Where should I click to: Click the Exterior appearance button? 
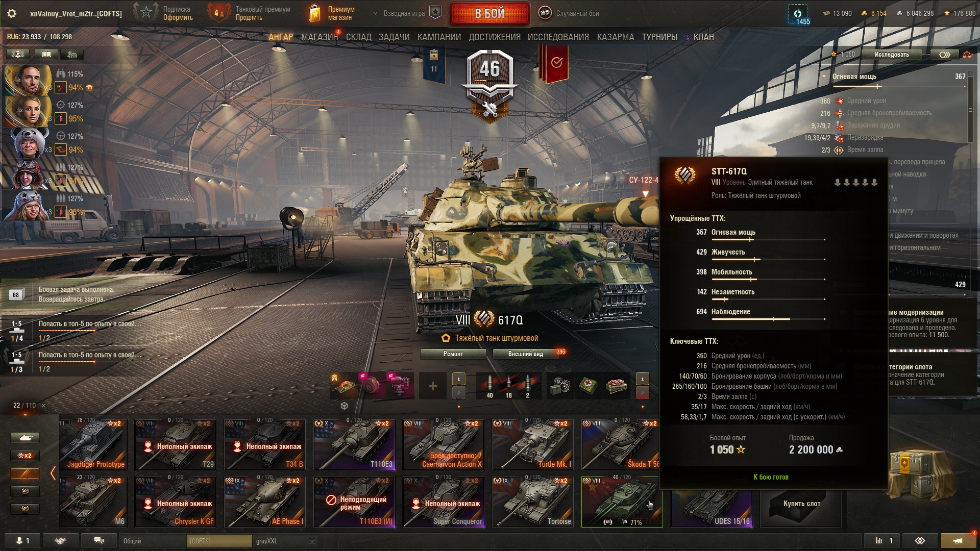tap(526, 354)
